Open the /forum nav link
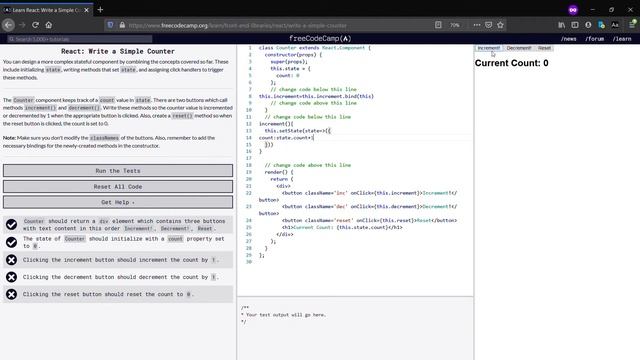 click(x=594, y=39)
